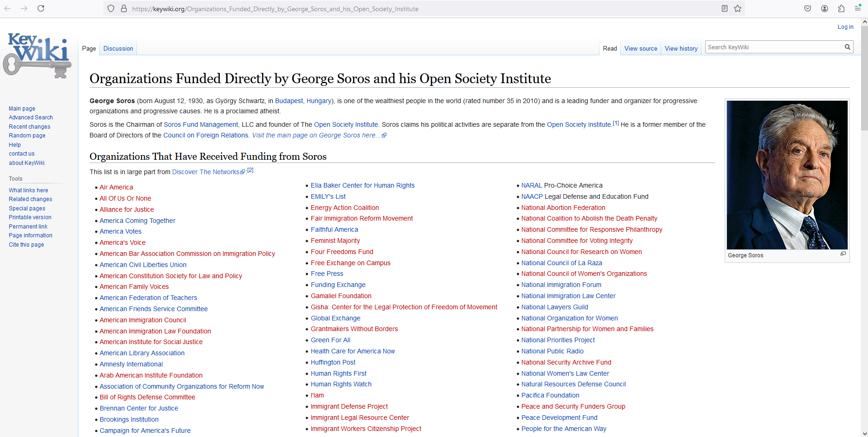Open the Global Exchange link

(335, 318)
